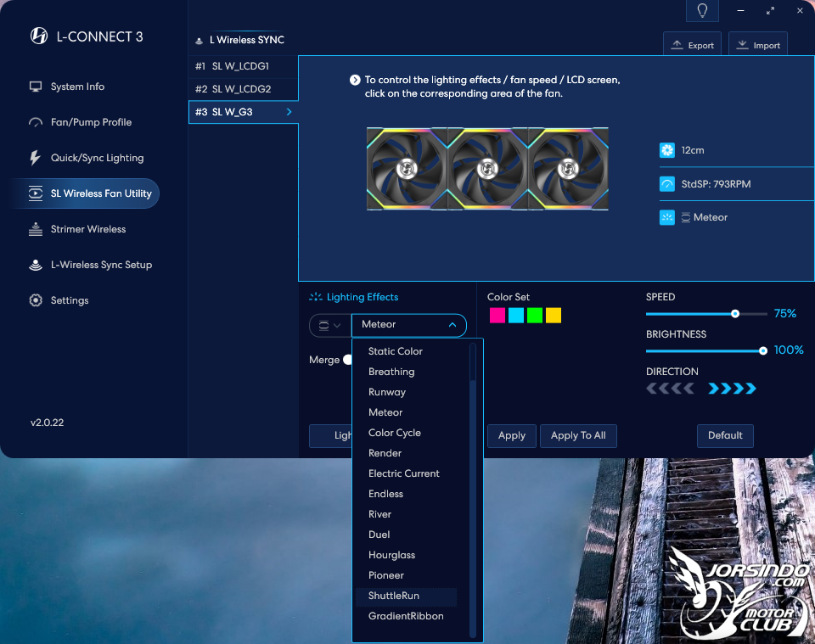Pick the cyan color swatch
Screen dimensions: 815x644
[x=516, y=316]
